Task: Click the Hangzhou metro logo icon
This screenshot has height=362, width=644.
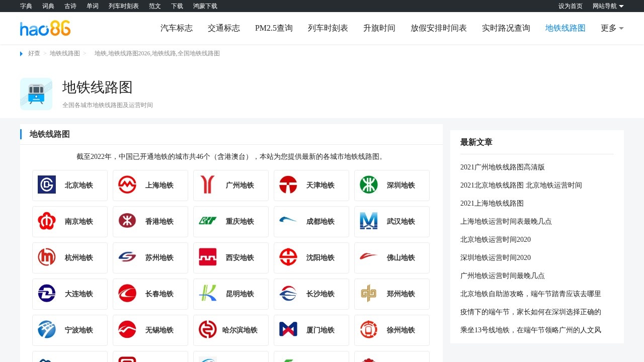Action: point(47,257)
